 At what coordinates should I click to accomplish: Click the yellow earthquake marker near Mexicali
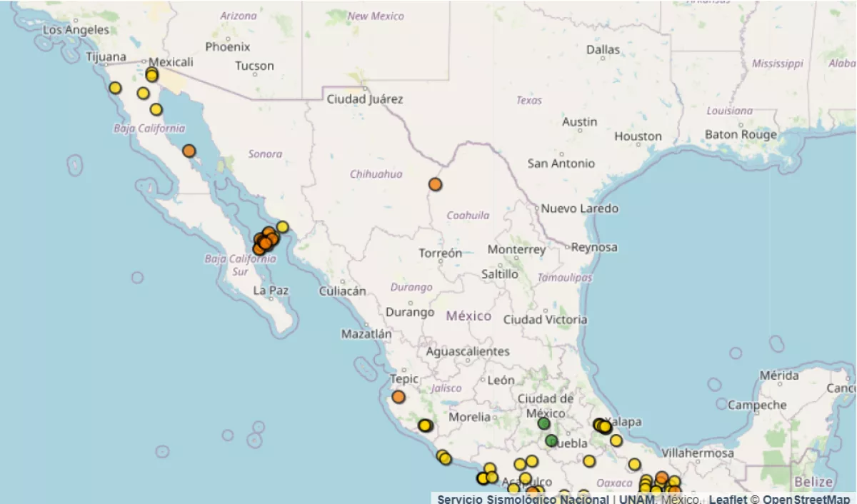point(151,75)
